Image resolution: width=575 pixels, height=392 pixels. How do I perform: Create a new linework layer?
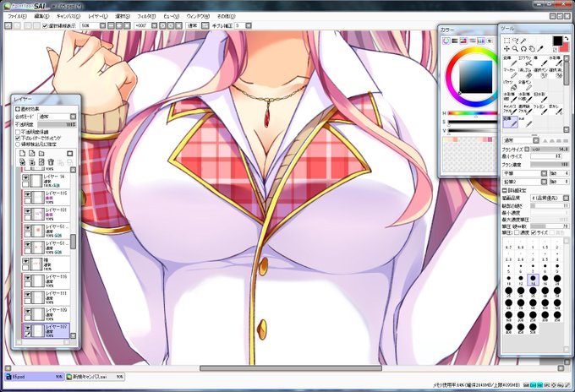pos(32,154)
